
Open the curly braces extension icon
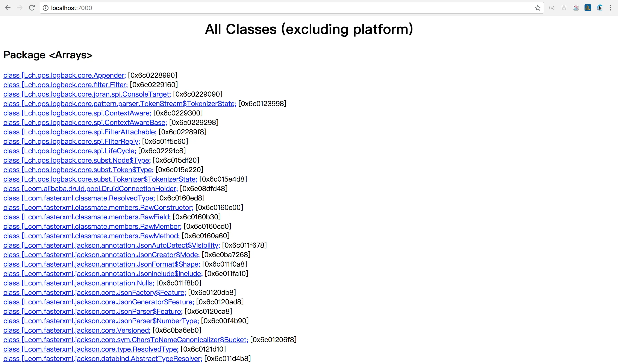pyautogui.click(x=552, y=8)
